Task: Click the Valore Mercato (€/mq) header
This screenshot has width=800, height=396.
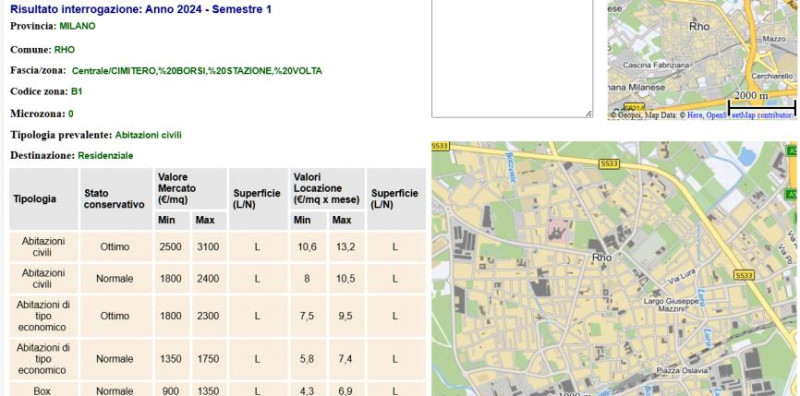Action: [x=190, y=189]
